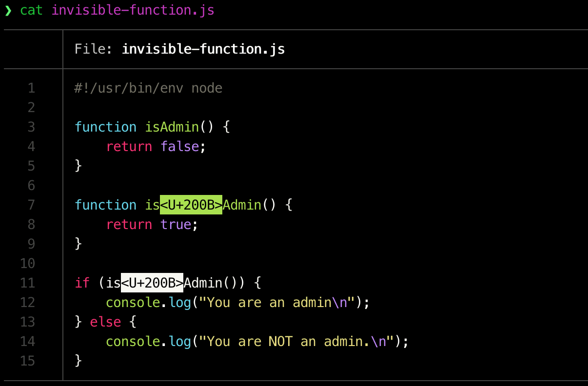
Task: Click the cat command in the prompt
Action: pyautogui.click(x=31, y=10)
